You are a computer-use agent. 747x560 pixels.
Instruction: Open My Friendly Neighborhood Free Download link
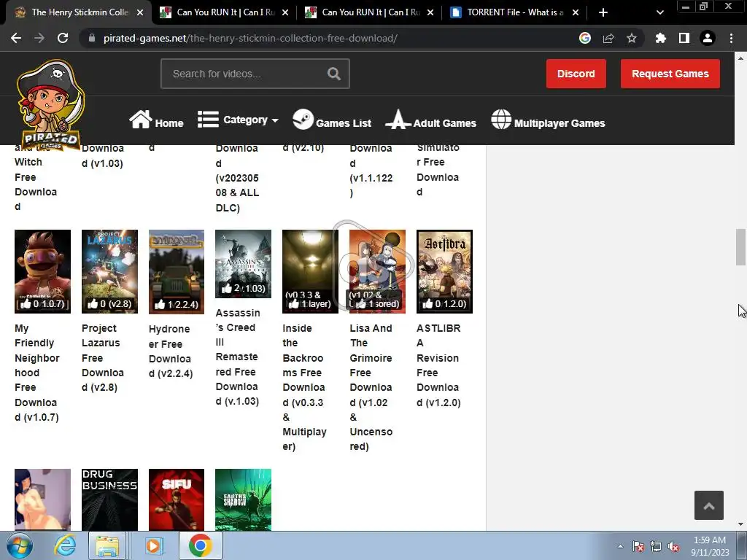[x=37, y=373]
